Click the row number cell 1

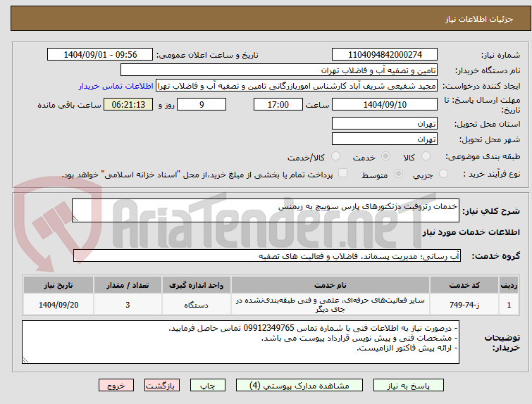[x=509, y=305]
